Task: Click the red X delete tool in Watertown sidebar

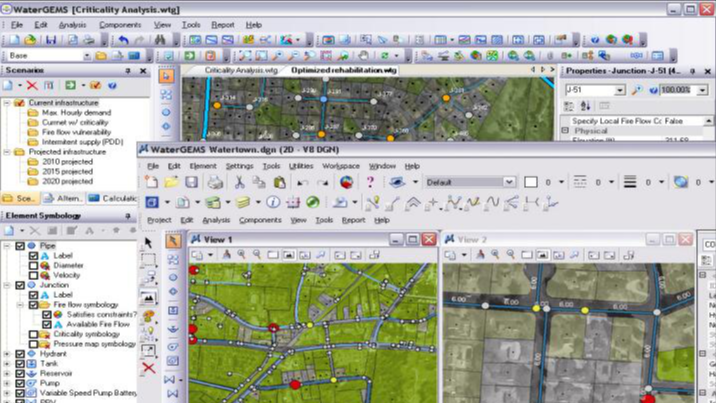Action: 148,368
